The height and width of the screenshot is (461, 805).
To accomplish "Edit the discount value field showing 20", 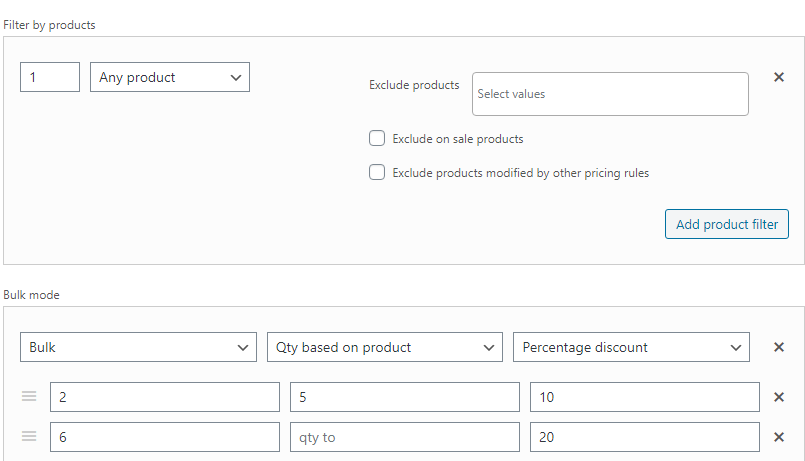I will [x=645, y=437].
